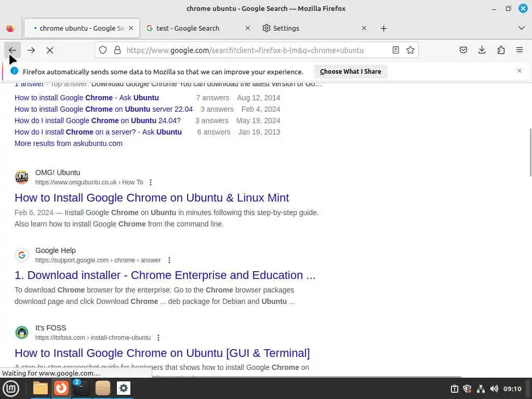Open the Linux Mint start menu
The height and width of the screenshot is (399, 532).
(x=10, y=389)
